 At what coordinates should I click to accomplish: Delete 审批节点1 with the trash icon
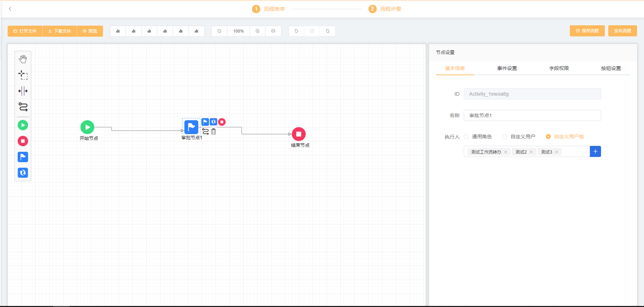(x=214, y=132)
